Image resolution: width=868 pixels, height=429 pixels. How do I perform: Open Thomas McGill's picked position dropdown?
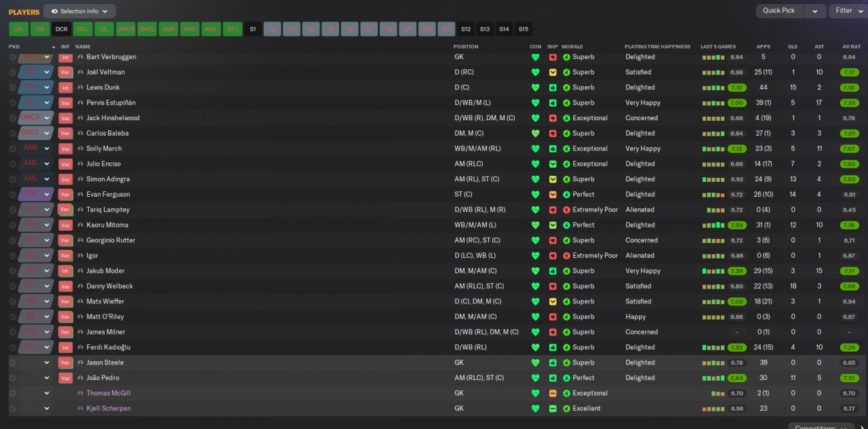tap(47, 393)
